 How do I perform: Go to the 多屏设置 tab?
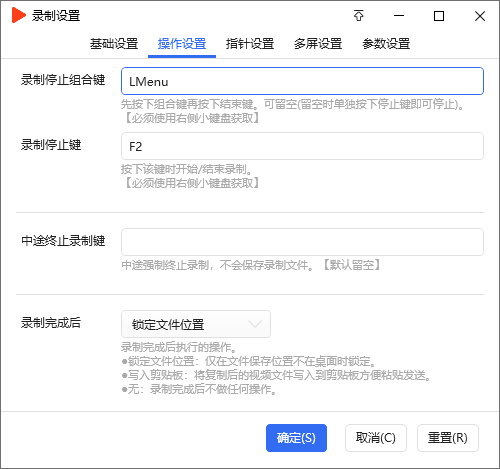[x=318, y=44]
